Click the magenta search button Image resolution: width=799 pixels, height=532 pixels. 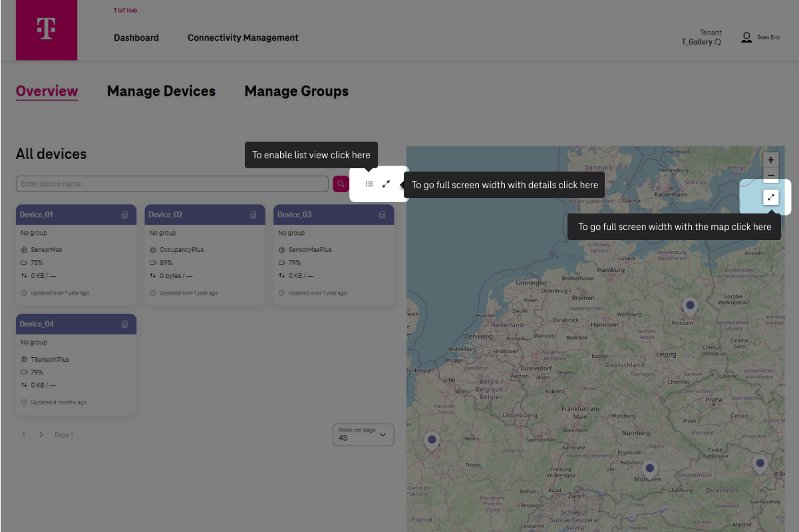341,184
